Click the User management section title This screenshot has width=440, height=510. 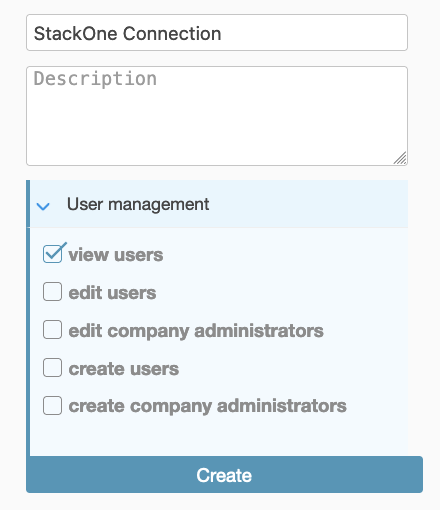138,204
